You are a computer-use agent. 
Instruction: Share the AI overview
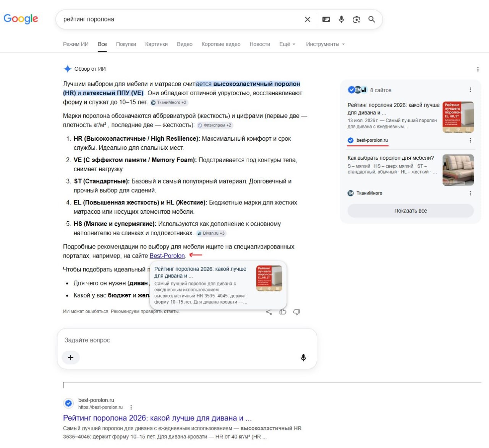coord(269,312)
